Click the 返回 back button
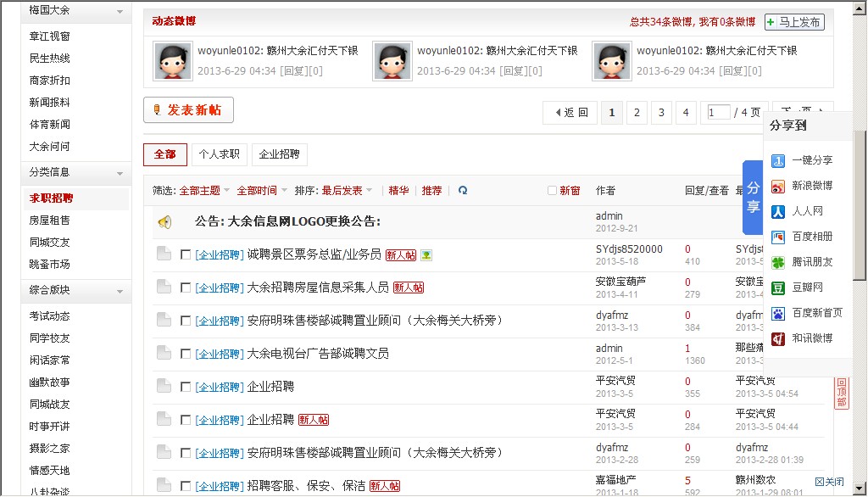868x497 pixels. click(x=570, y=113)
